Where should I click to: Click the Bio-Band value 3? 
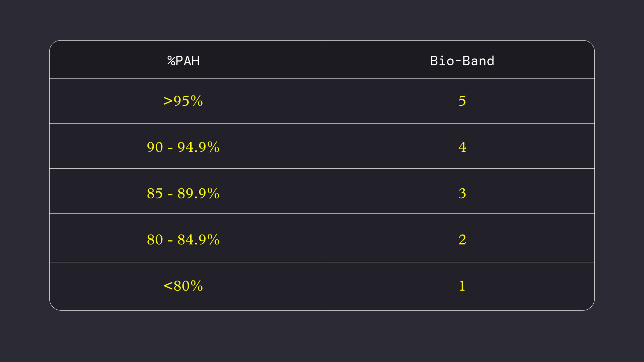pyautogui.click(x=462, y=193)
